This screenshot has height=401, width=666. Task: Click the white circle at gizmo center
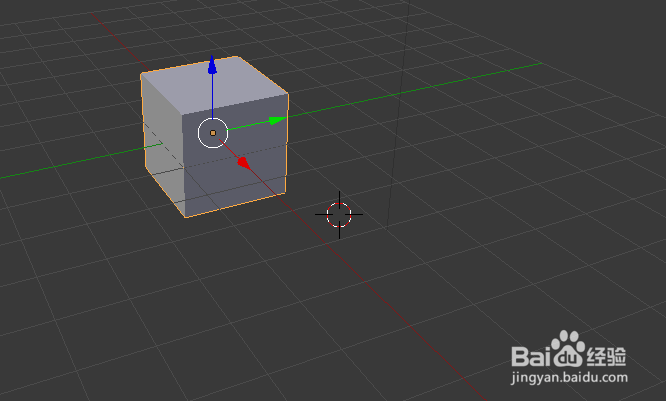pos(213,133)
